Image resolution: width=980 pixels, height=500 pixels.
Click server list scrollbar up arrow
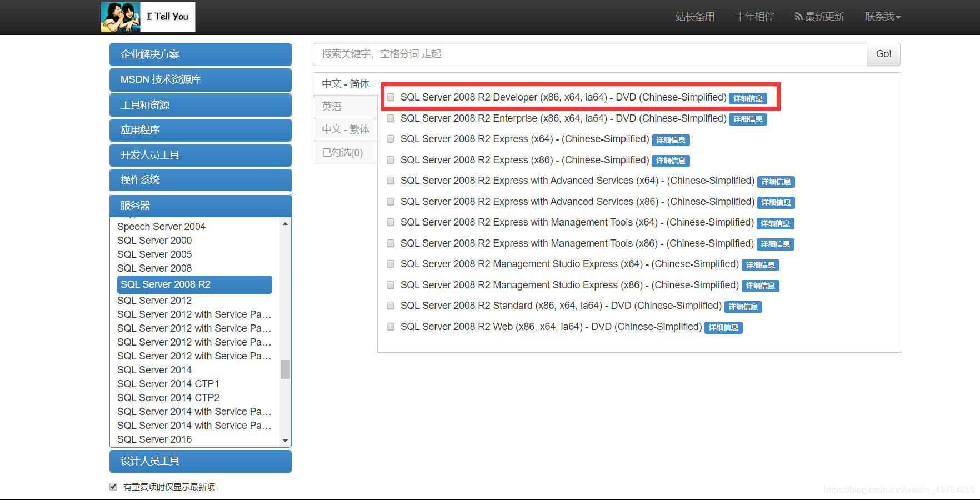tap(285, 223)
